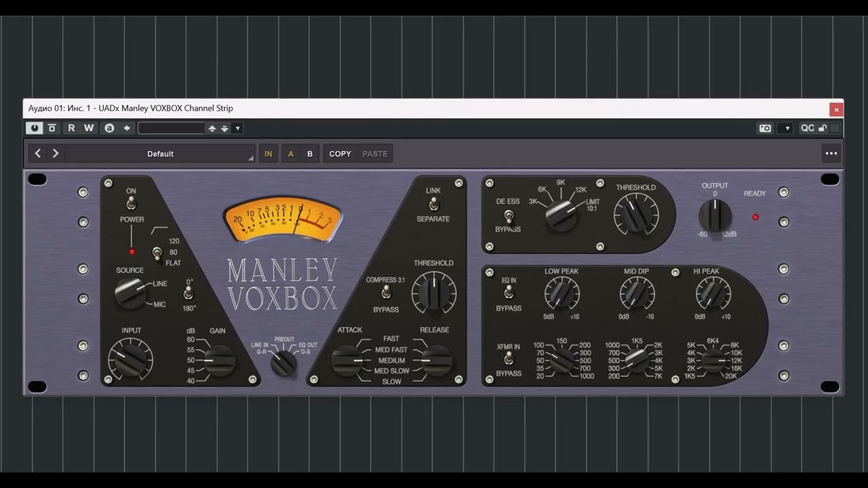Load previous preset with up arrow

point(212,128)
